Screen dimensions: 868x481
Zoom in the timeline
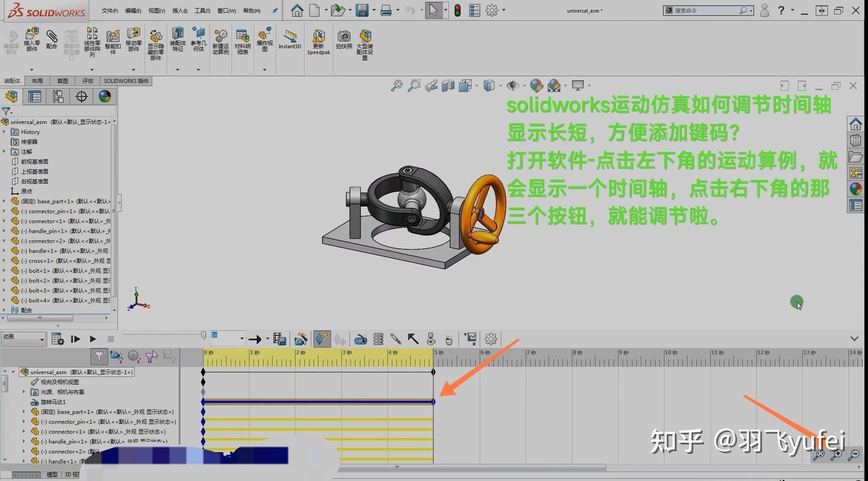(836, 454)
